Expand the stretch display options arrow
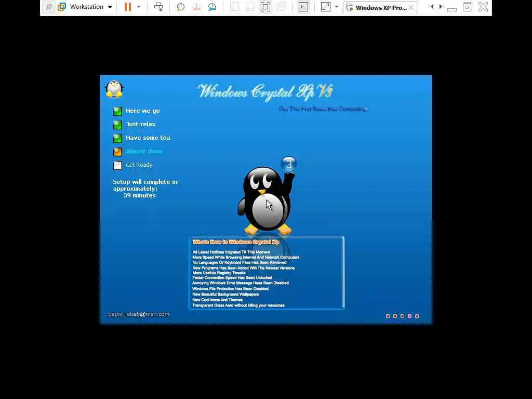The height and width of the screenshot is (399, 532). click(337, 7)
